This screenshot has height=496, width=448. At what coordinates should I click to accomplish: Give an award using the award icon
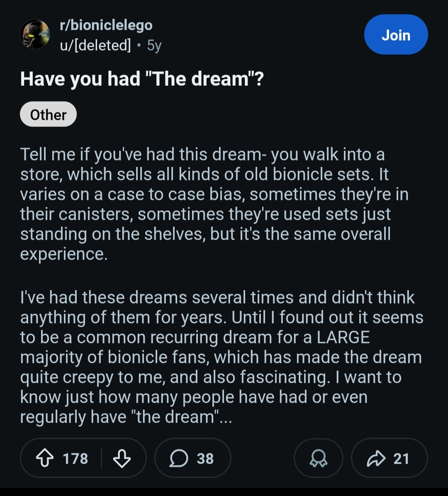pyautogui.click(x=318, y=458)
